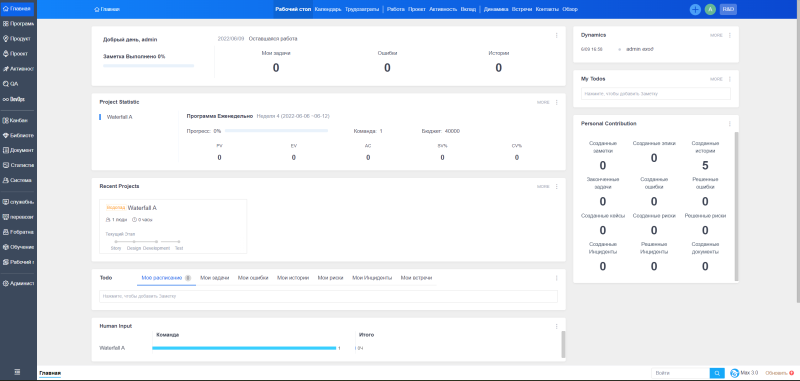
Task: Open Personal Contribution three-dot options menu
Action: click(730, 123)
